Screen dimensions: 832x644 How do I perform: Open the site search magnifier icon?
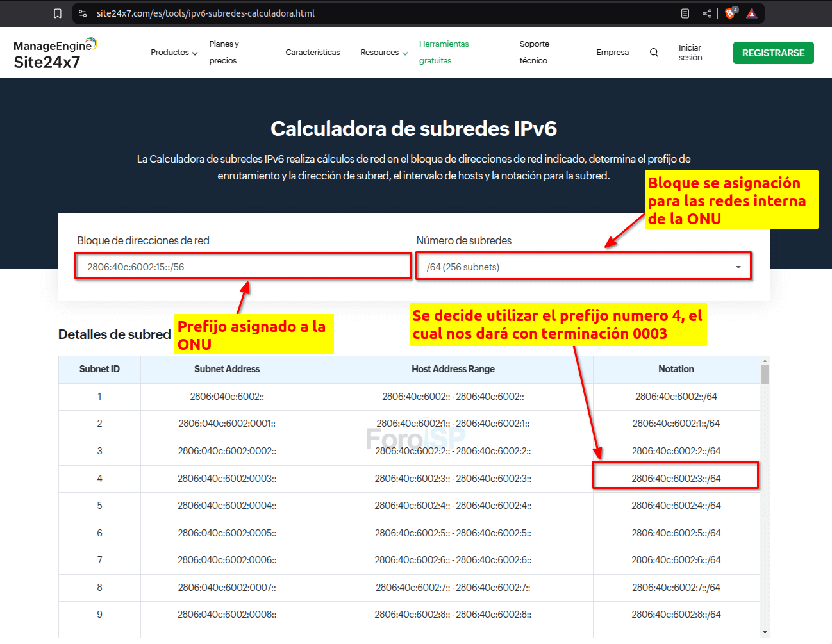click(x=654, y=53)
